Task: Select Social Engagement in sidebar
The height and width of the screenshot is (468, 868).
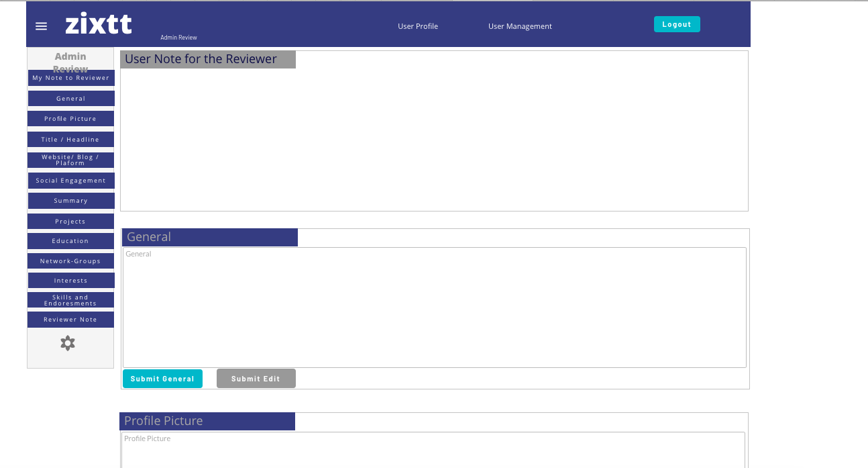Action: (71, 181)
